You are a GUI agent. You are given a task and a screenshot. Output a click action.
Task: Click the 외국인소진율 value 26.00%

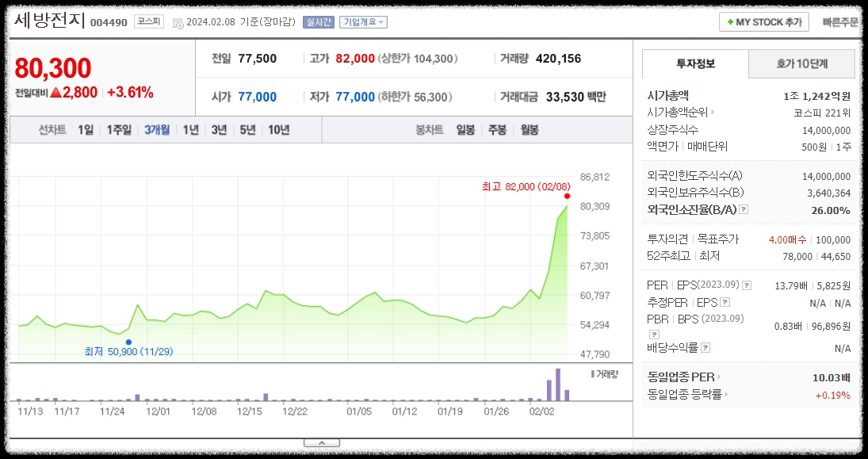point(831,210)
